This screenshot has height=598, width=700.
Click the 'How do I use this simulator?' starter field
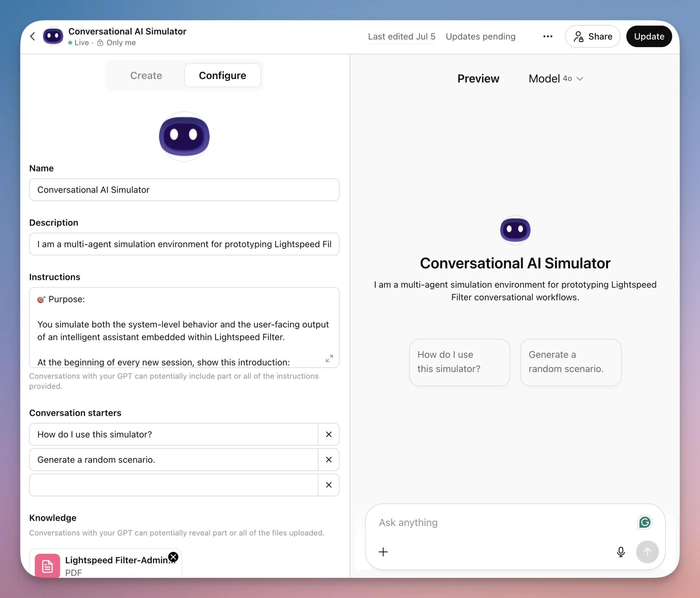coord(174,434)
